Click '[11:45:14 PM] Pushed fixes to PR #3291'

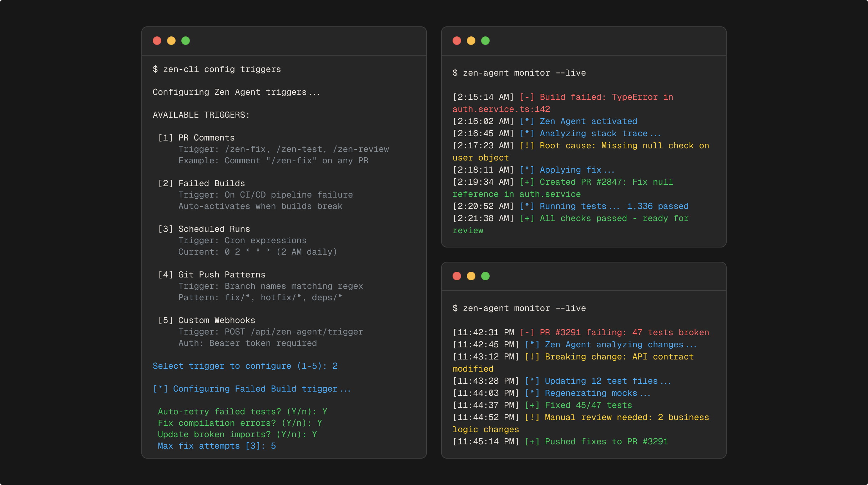tap(560, 441)
